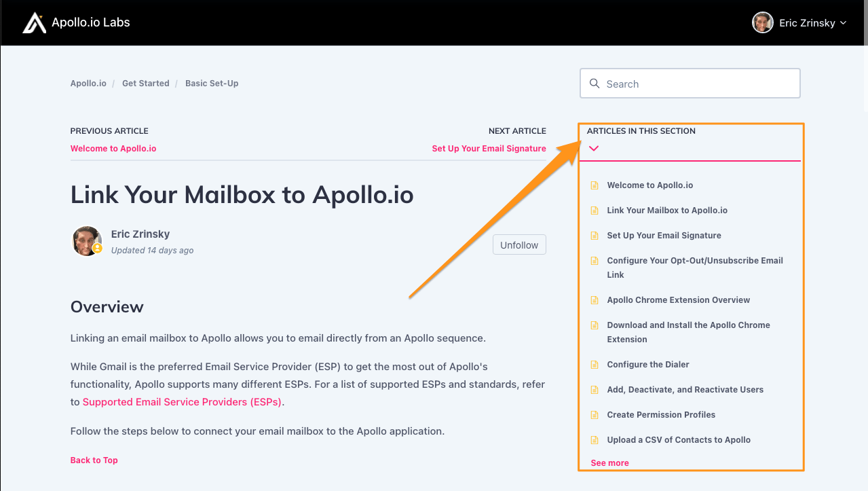Focus the Search input field
This screenshot has width=868, height=491.
[x=690, y=84]
